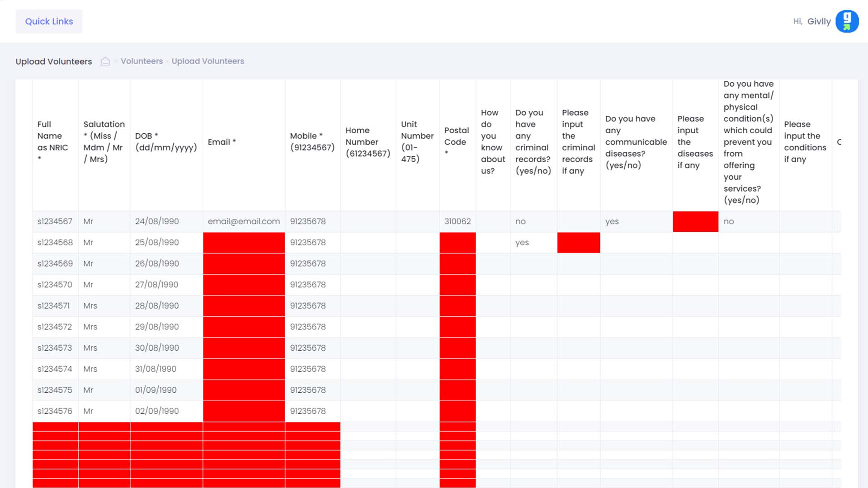Click salutation Mrs for s1234571
The image size is (868, 488).
pos(90,305)
